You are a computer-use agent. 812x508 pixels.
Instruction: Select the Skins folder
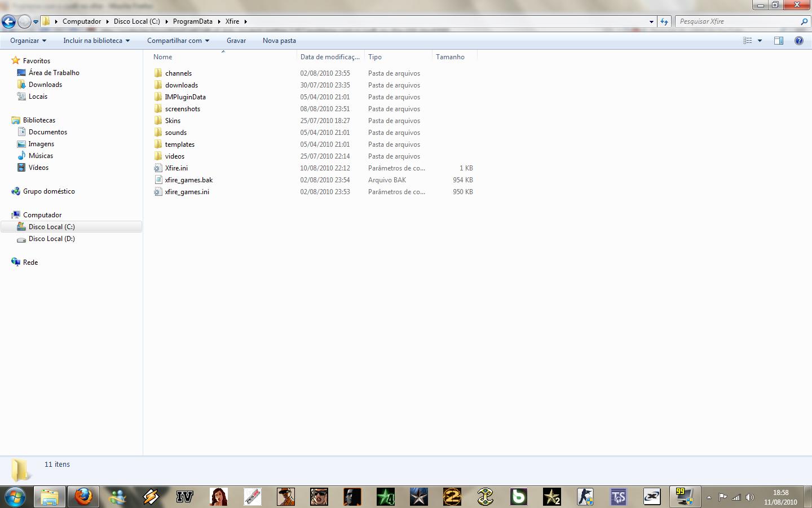(x=173, y=121)
